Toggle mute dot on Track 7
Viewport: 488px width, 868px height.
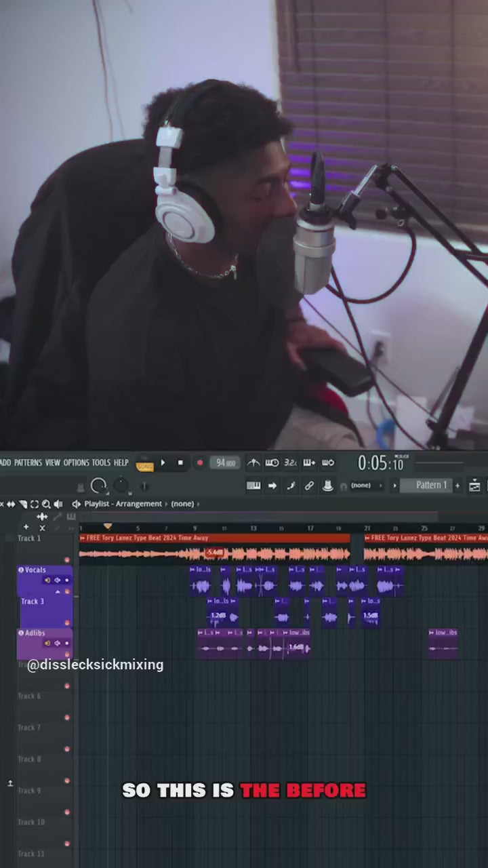click(66, 717)
